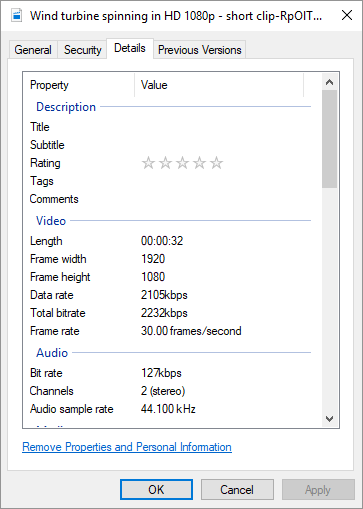Click the Frame height property label
This screenshot has width=363, height=509.
tap(60, 277)
